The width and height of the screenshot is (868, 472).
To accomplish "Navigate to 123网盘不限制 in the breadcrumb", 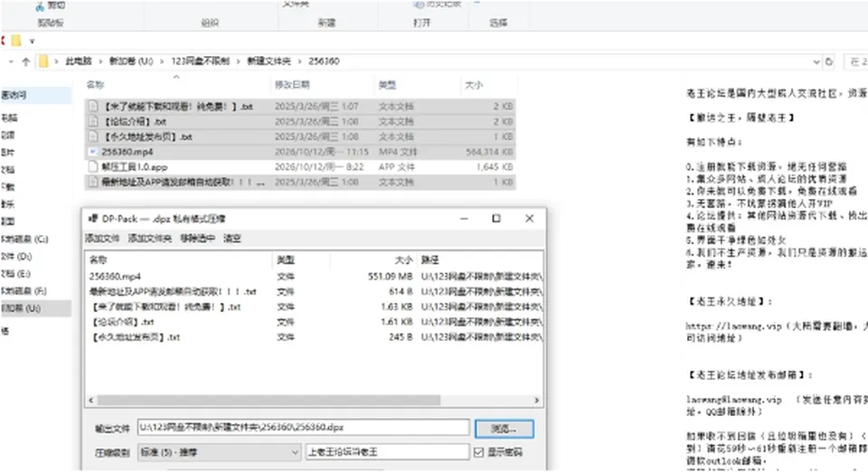I will point(200,61).
